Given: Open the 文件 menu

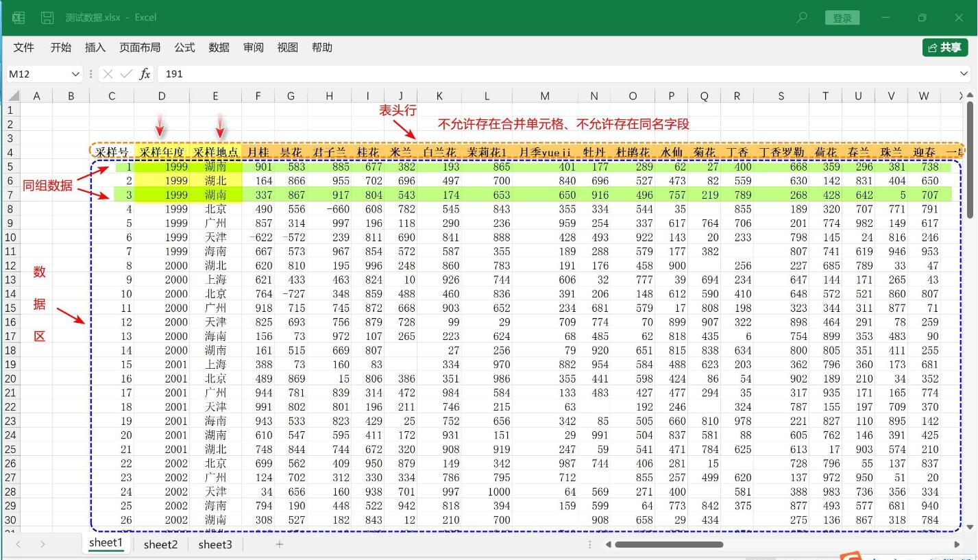Looking at the screenshot, I should pos(24,47).
